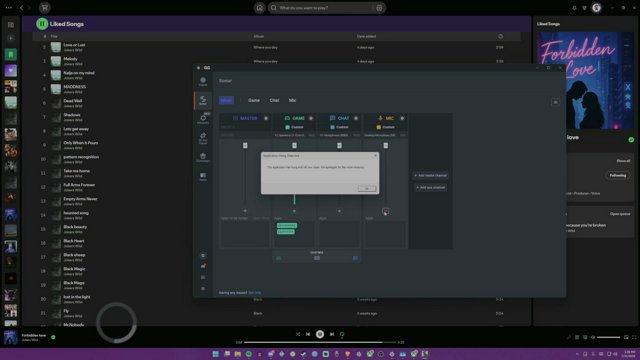The height and width of the screenshot is (360, 640).
Task: Open the MIC input device dropdown
Action: (x=385, y=135)
